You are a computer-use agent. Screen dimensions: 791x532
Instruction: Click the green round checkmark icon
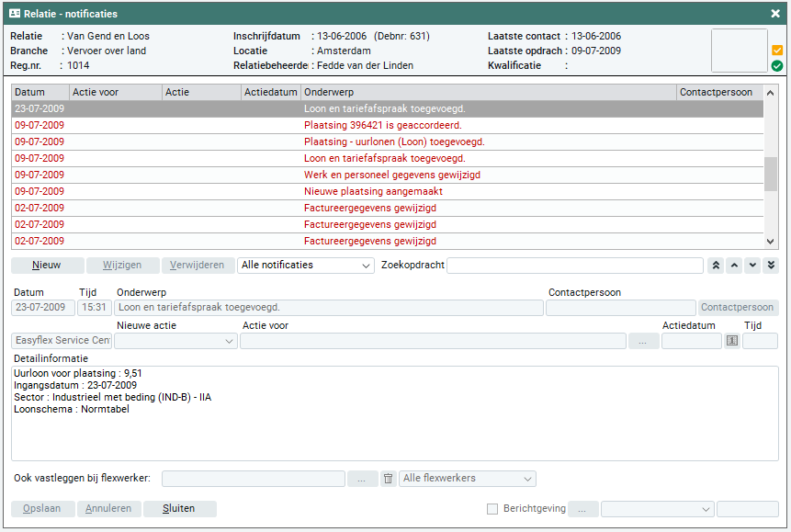777,66
